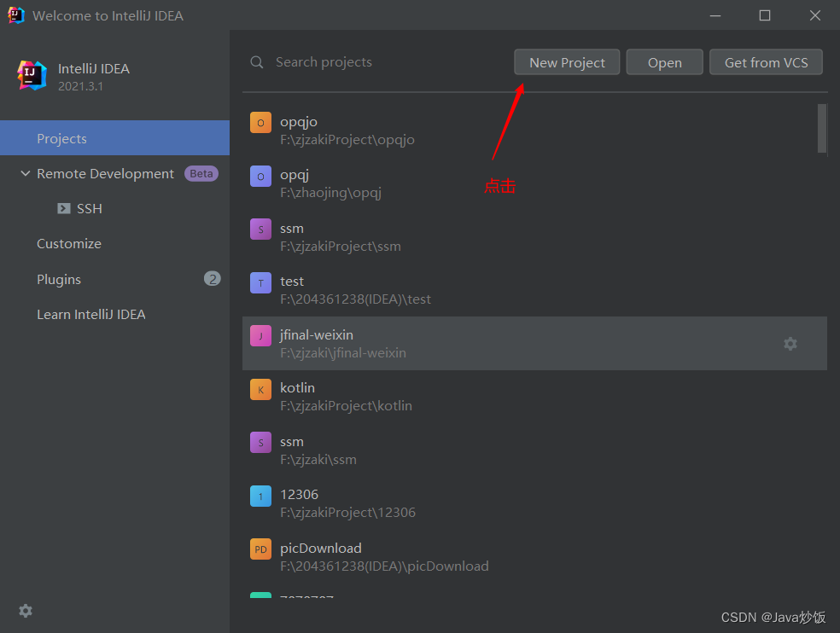Open the picDownload project
Image resolution: width=840 pixels, height=633 pixels.
(x=534, y=556)
